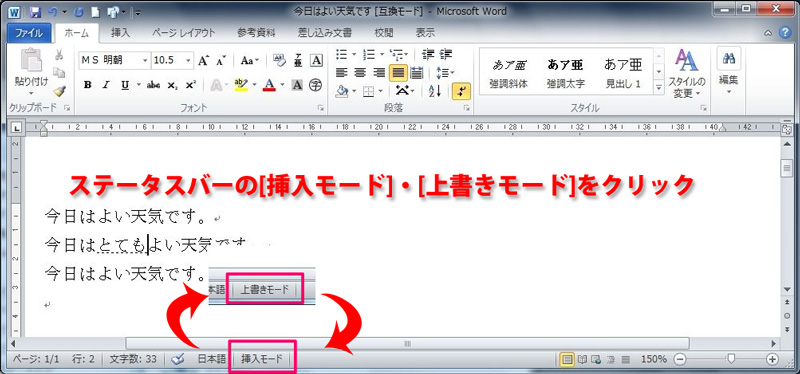The width and height of the screenshot is (800, 374).
Task: Center align the paragraph
Action: [x=361, y=72]
